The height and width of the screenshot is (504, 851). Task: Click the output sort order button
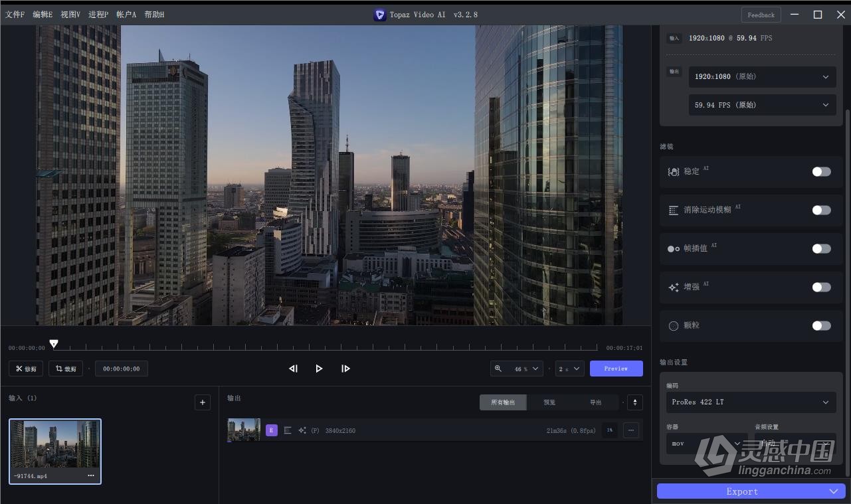click(635, 402)
